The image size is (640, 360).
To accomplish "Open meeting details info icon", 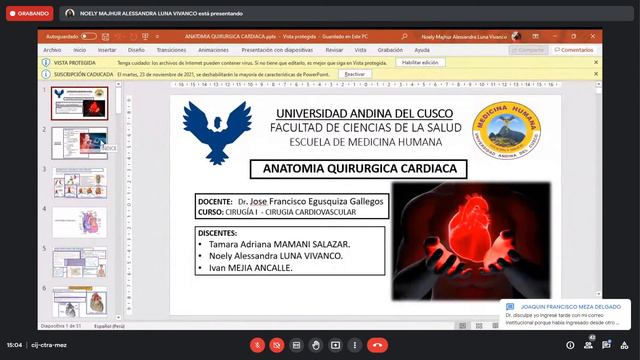I will [570, 345].
